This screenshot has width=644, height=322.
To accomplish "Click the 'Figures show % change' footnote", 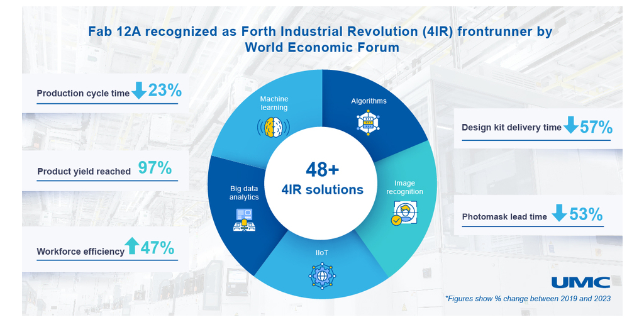I will (528, 299).
